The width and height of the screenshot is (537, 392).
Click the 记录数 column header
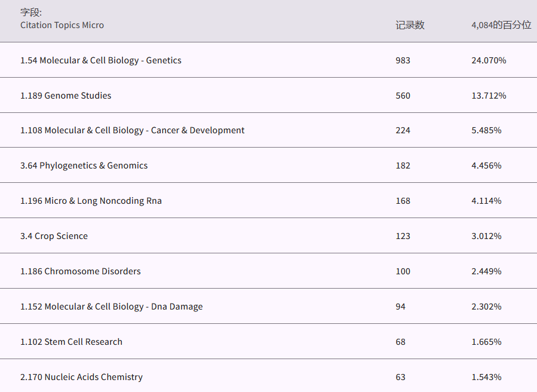pos(410,25)
